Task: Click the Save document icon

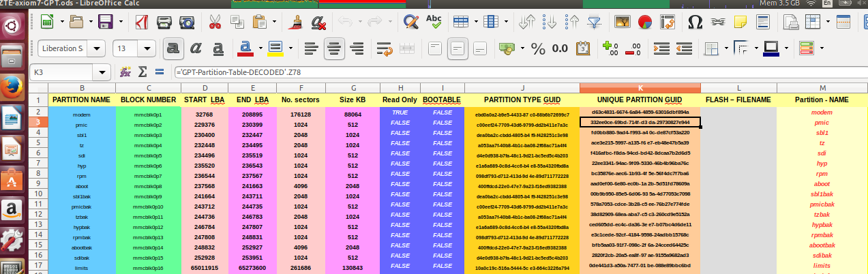Action: 106,22
